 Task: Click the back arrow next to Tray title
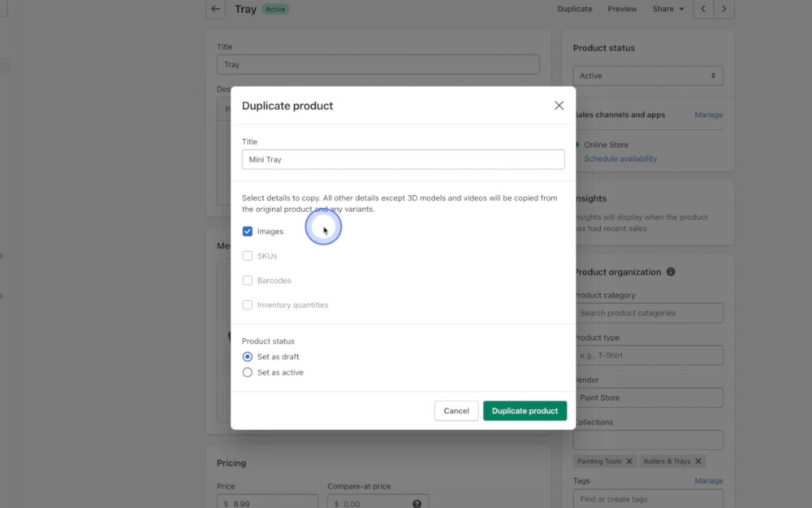214,9
